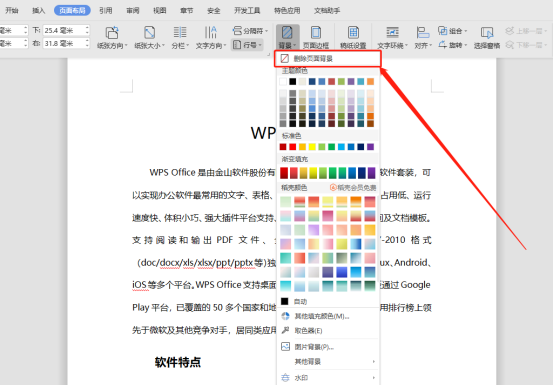Click the Send Backward (下移一层) icon

(510, 45)
